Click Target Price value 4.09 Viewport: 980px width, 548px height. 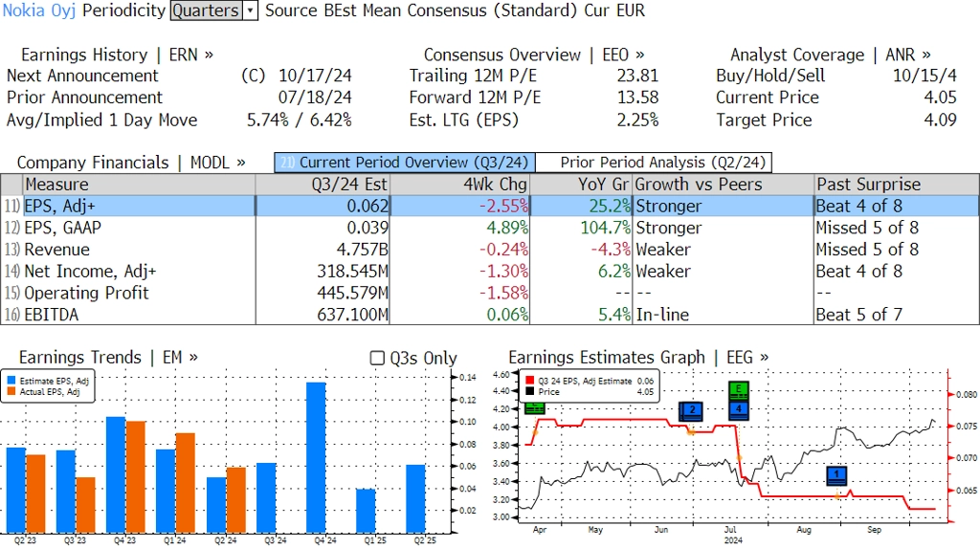tap(940, 120)
